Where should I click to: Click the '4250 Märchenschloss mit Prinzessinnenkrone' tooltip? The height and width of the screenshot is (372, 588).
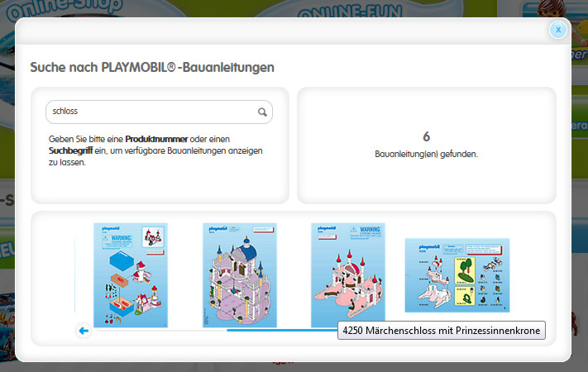point(442,331)
